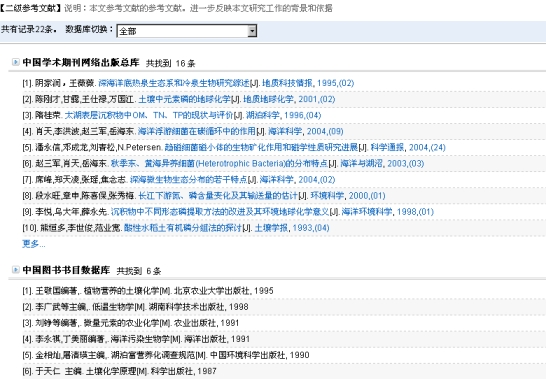This screenshot has width=546, height=379.
Task: Open article on 沉积物中不同形态磷提取方法
Action: point(220,211)
